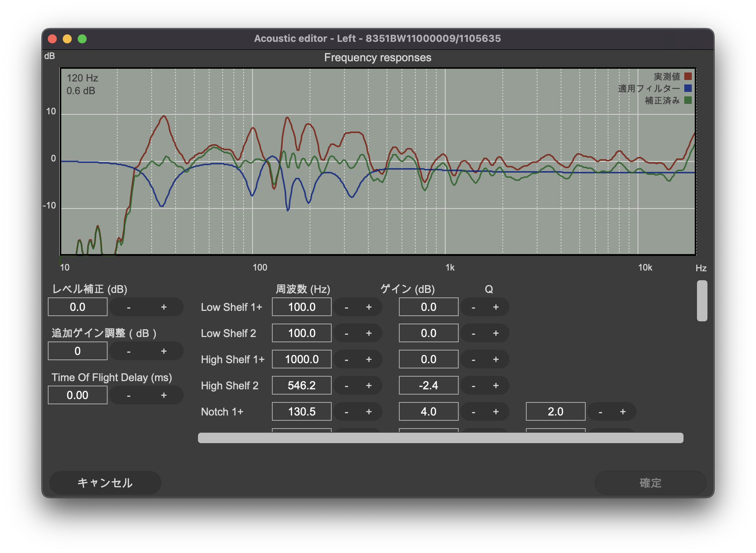Image resolution: width=756 pixels, height=553 pixels.
Task: Click the 120 Hz cursor readout
Action: [82, 78]
